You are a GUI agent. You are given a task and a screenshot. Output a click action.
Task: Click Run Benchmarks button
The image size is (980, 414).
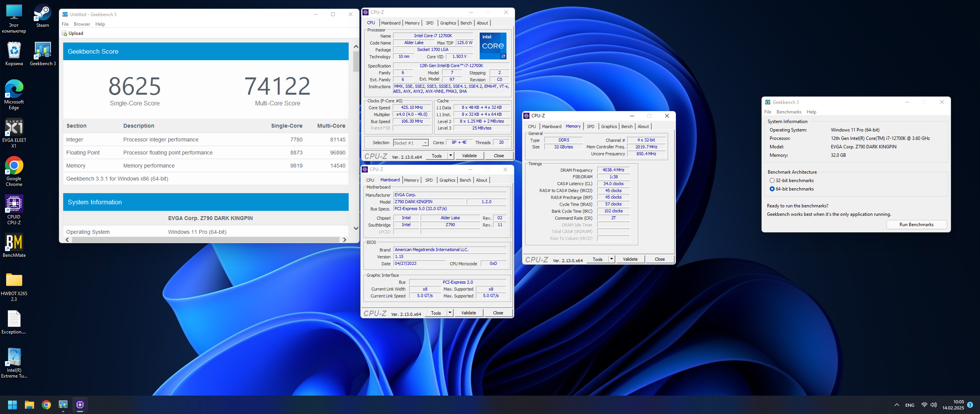(916, 225)
